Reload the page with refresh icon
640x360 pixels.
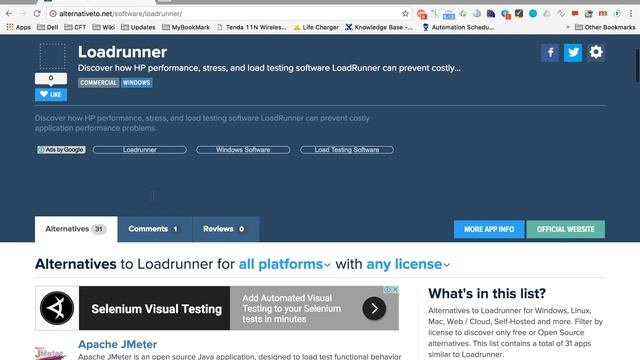(x=37, y=13)
